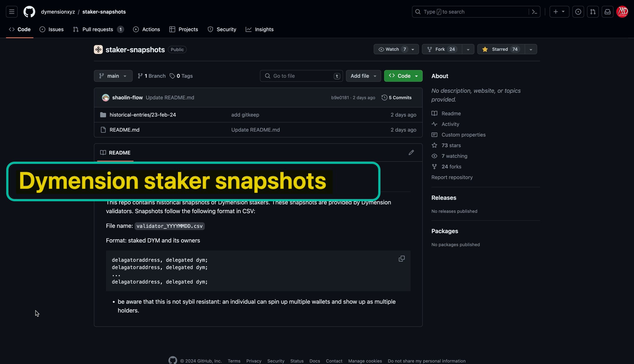Switch to the Pull requests tab
This screenshot has width=634, height=364.
98,29
